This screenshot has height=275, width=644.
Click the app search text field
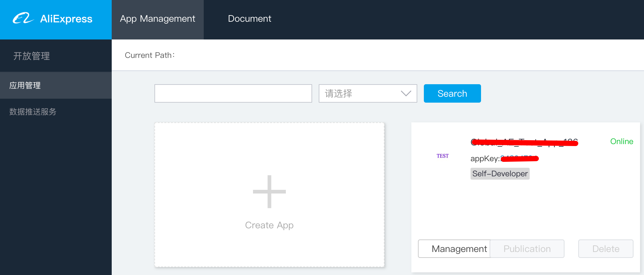click(x=233, y=93)
